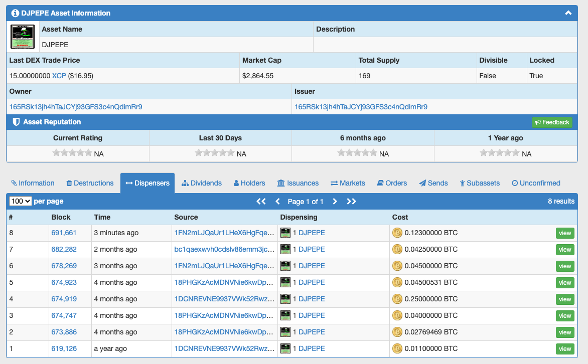The width and height of the screenshot is (588, 364).
Task: Go to next page single-right arrow
Action: coord(335,202)
